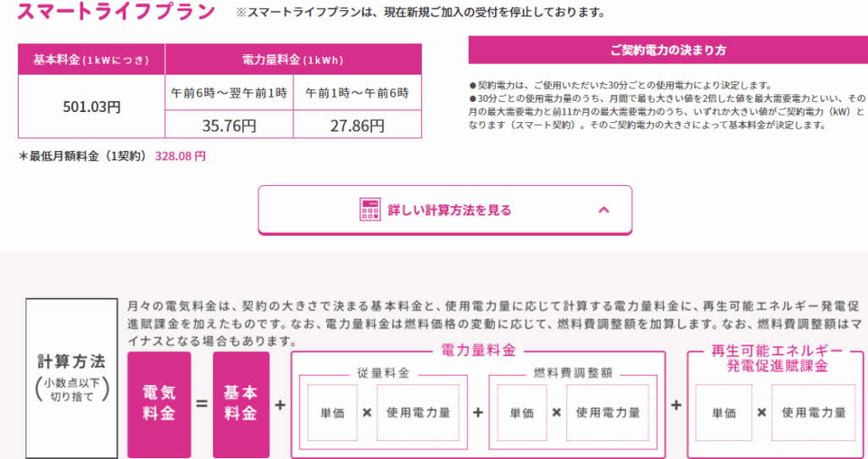Click the 詳しい計算方法を見る button label

coord(449,210)
